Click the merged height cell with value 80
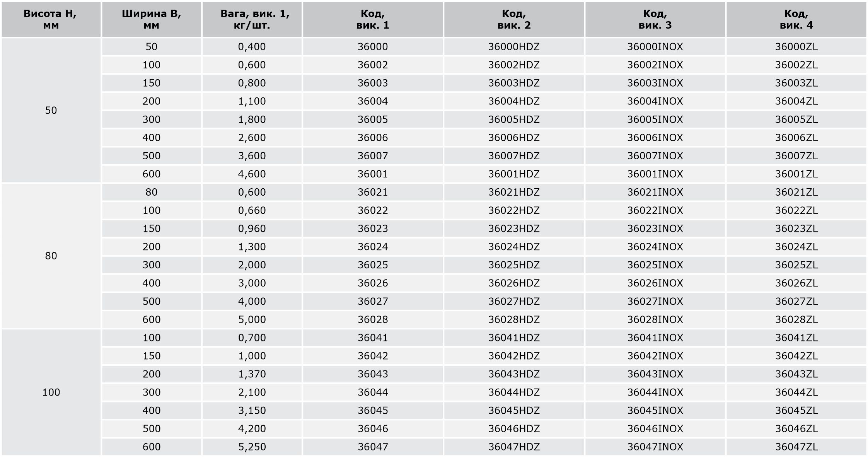This screenshot has height=457, width=868. pos(51,256)
